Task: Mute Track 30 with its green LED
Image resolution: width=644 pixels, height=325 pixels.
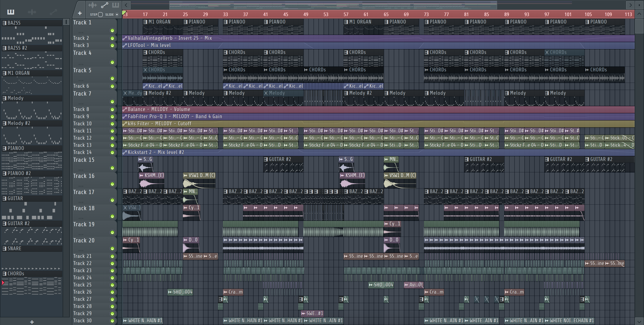Action: (112, 321)
